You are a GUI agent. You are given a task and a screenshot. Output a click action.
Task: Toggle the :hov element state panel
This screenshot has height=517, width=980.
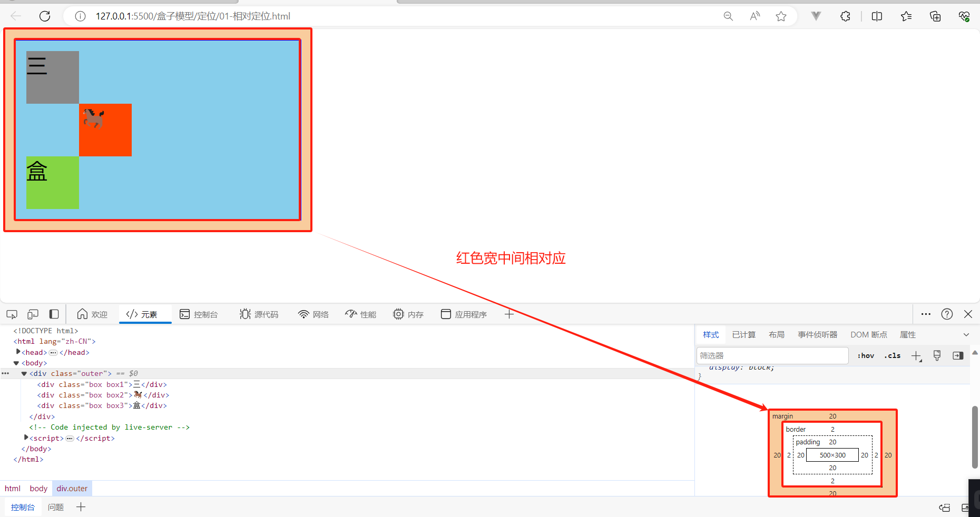click(866, 356)
